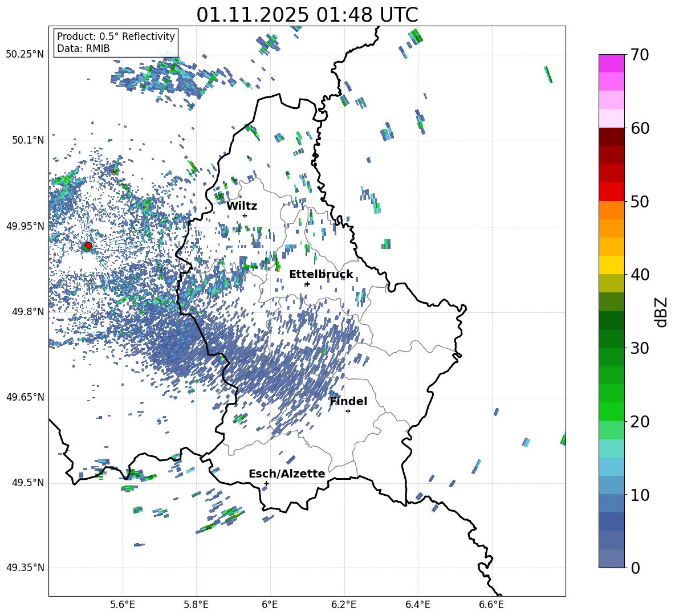Click the 50.1°N latitude label
Image resolution: width=675 pixels, height=616 pixels.
28,140
